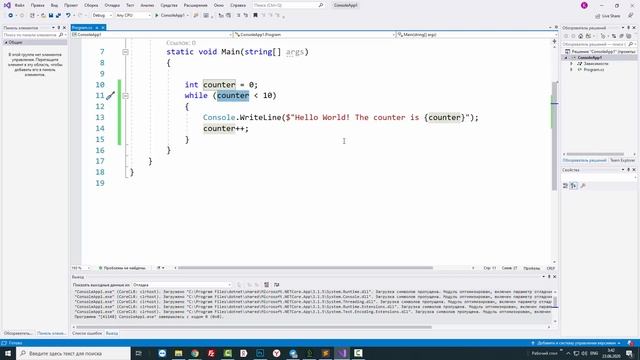Image resolution: width=640 pixels, height=360 pixels.
Task: Close the Program.cs editor tab
Action: click(x=103, y=27)
